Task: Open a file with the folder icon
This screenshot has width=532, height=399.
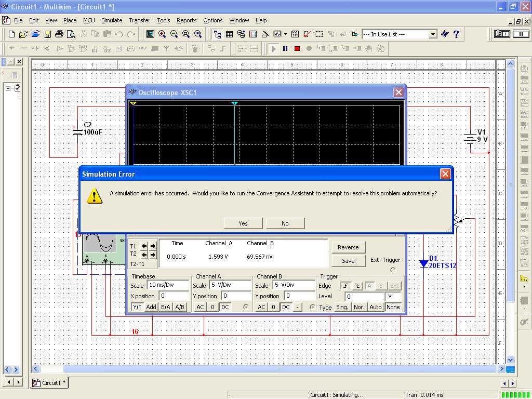Action: point(23,34)
